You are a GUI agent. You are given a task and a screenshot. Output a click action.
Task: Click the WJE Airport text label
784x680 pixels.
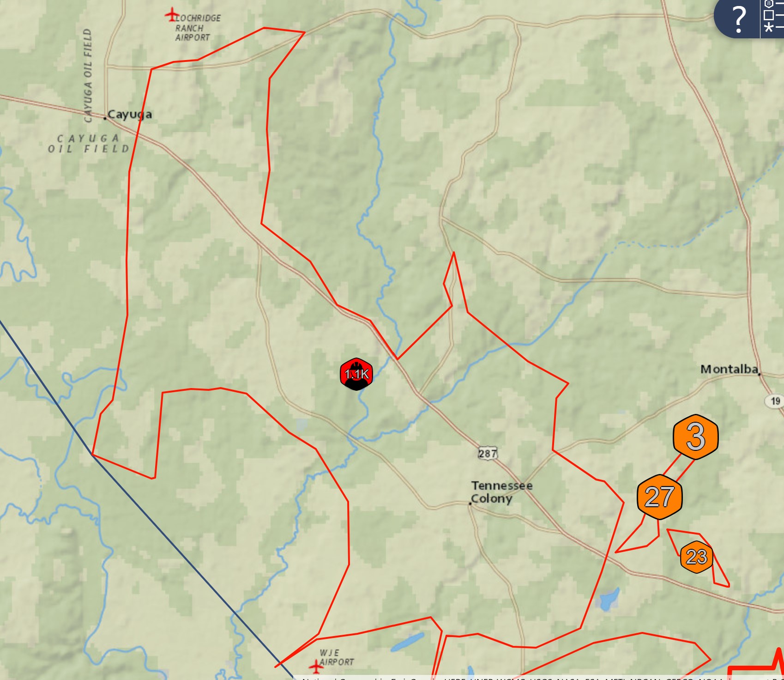pos(336,657)
